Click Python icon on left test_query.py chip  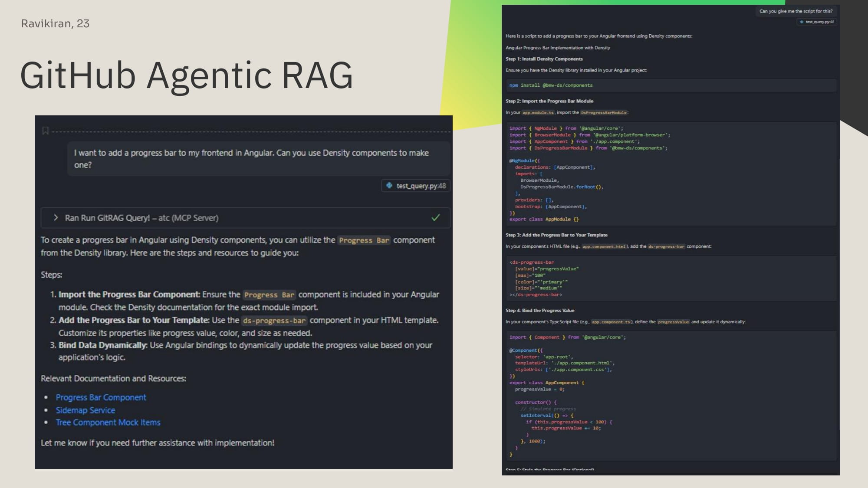389,186
